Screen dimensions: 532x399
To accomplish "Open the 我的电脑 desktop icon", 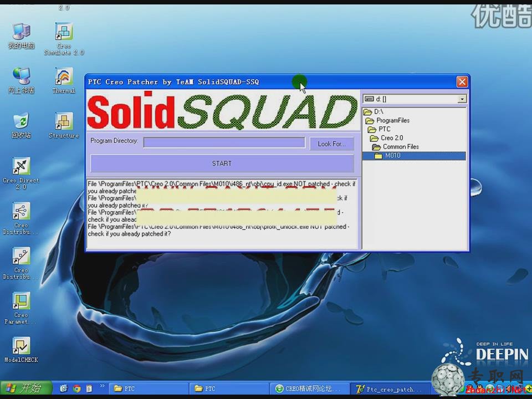I will 22,35.
